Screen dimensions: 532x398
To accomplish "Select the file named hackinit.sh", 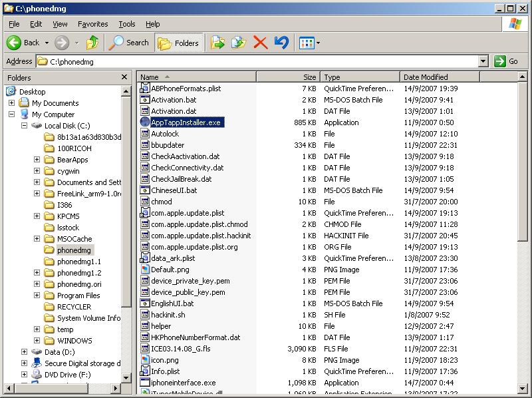I will (x=168, y=315).
